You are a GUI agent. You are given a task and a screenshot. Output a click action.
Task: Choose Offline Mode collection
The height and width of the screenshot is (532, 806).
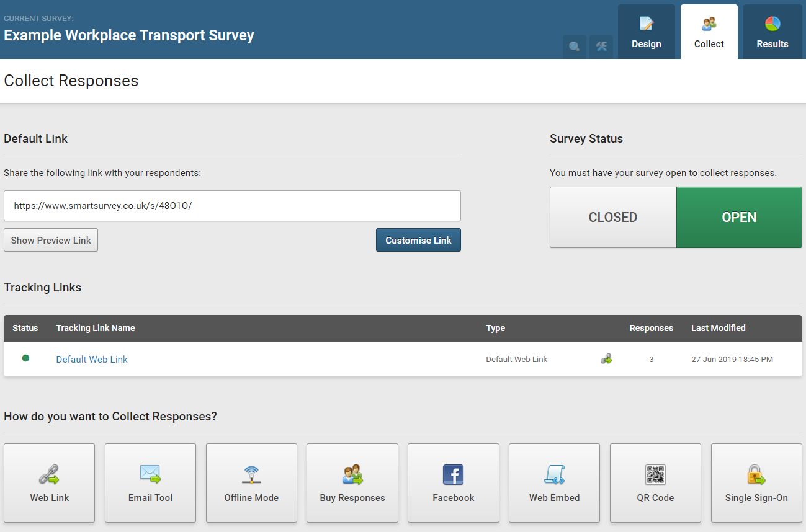click(251, 483)
